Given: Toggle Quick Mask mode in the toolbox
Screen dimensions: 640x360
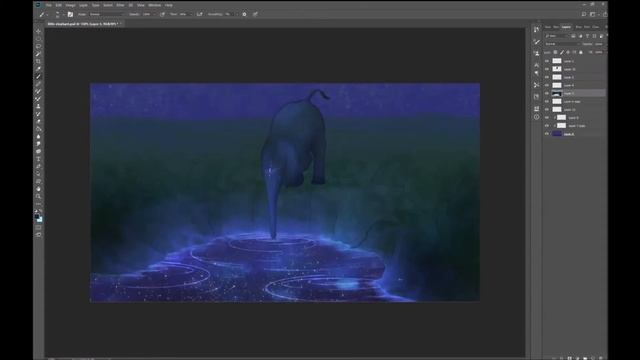Looking at the screenshot, I should click(x=39, y=228).
